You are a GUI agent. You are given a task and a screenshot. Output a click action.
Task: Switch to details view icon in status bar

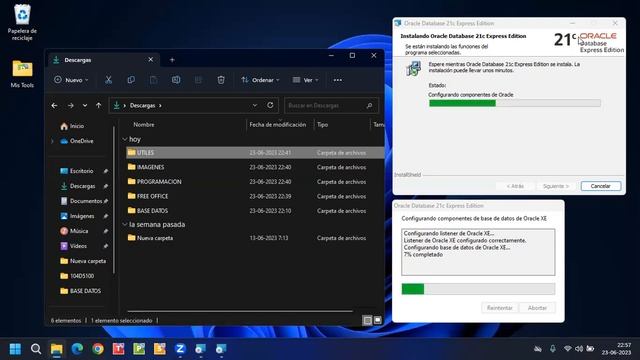tap(367, 320)
